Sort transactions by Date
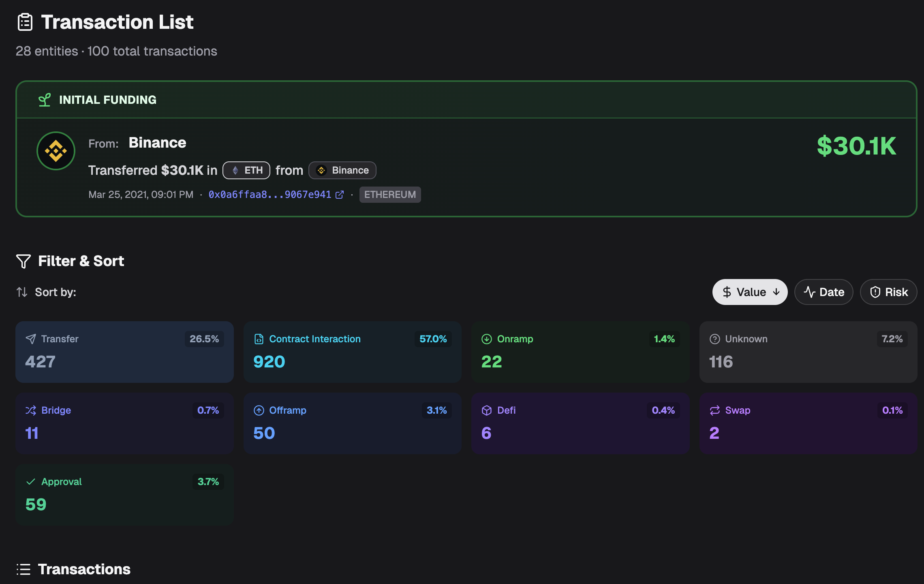 pyautogui.click(x=823, y=292)
